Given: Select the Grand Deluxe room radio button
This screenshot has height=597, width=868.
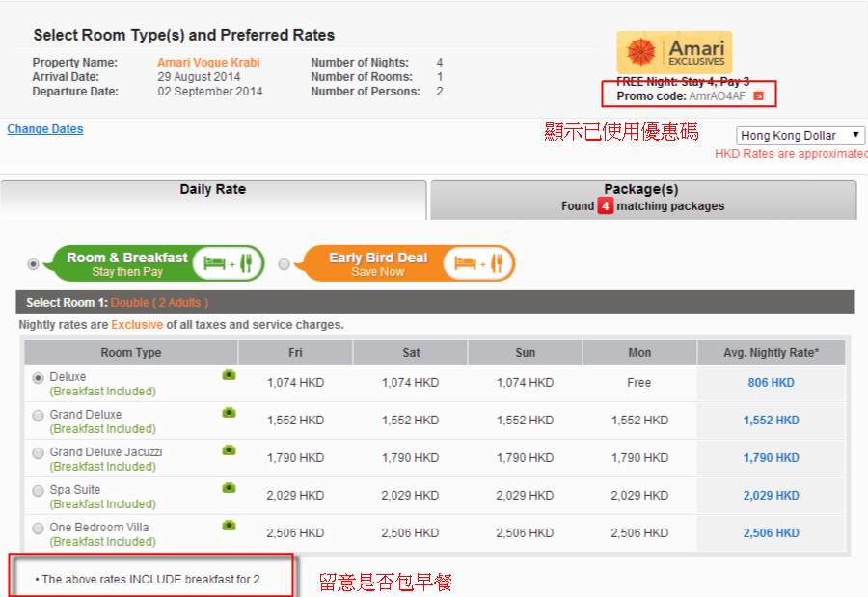Looking at the screenshot, I should click(39, 416).
